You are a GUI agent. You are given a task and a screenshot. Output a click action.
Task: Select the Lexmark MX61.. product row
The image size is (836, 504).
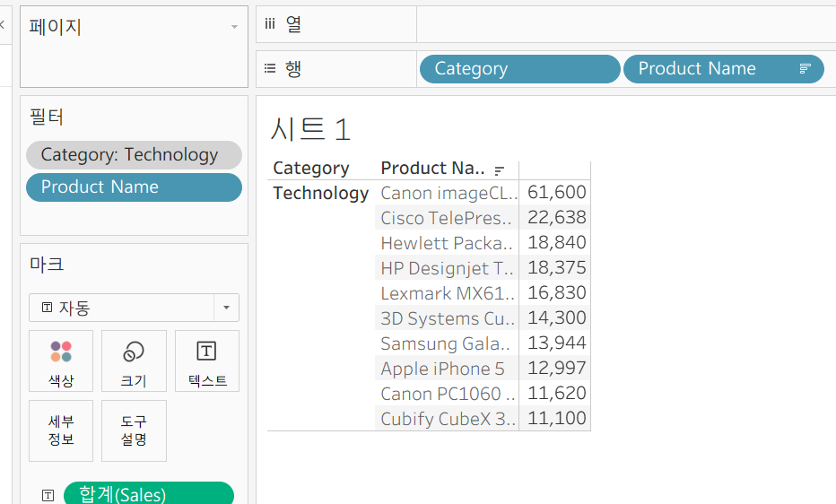coord(447,292)
